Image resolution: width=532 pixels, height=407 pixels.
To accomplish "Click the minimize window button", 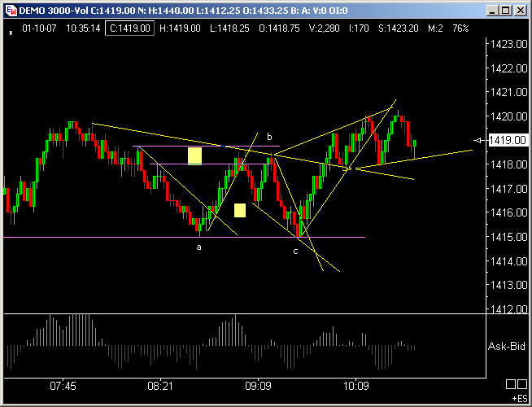I will click(492, 11).
